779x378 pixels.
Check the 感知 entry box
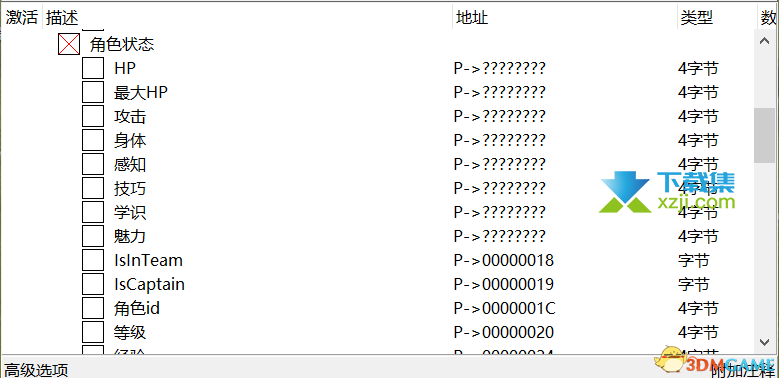pos(93,164)
